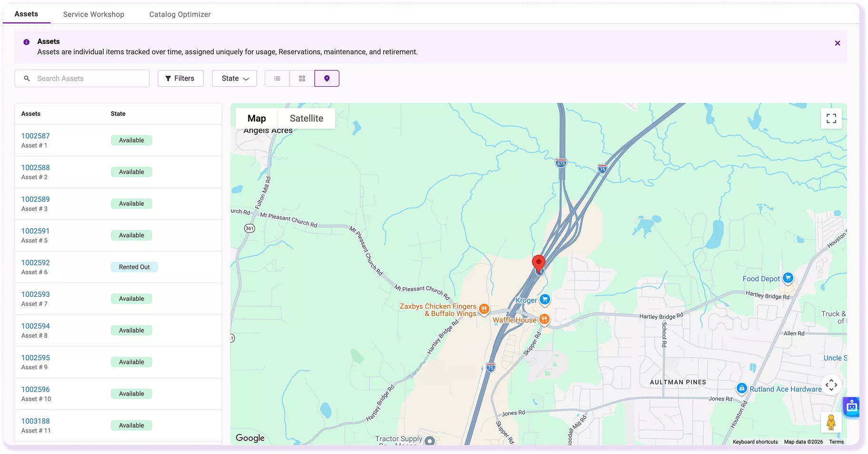Click the State column header

(x=118, y=114)
